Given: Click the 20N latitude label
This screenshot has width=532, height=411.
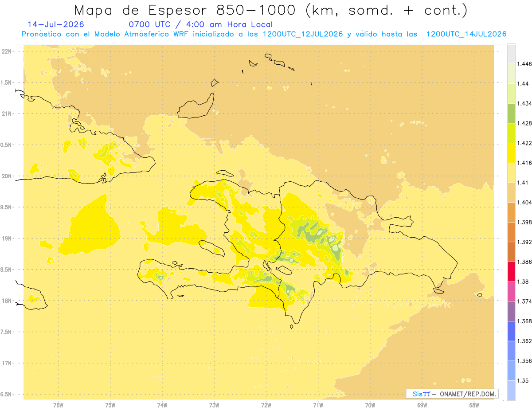Looking at the screenshot, I should [x=7, y=176].
